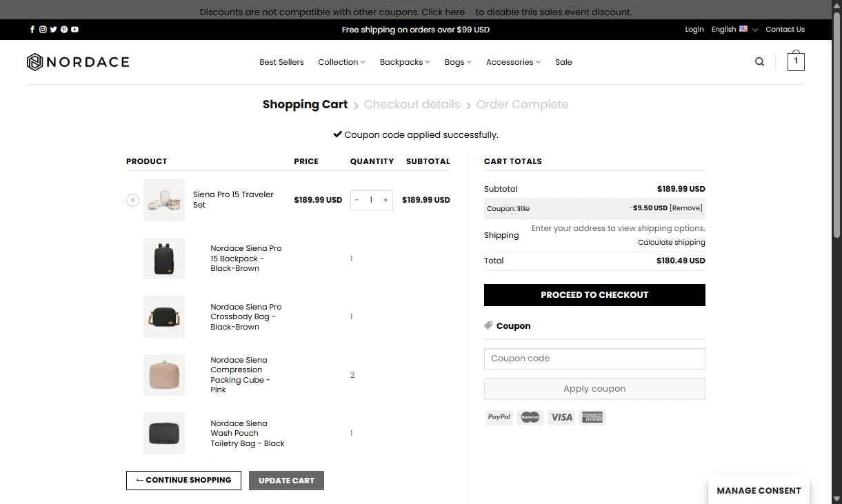
Task: Open Siena Pro 15 Traveler Set product link
Action: (x=233, y=200)
